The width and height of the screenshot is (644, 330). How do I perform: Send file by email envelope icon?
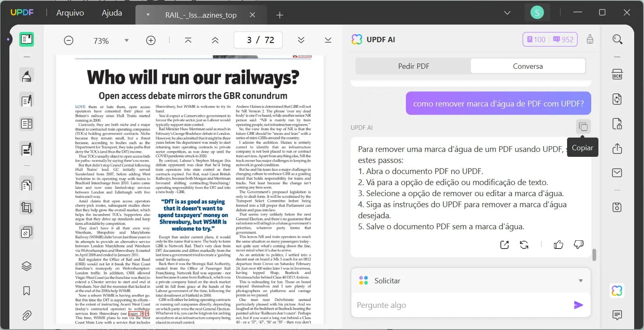pyautogui.click(x=617, y=173)
